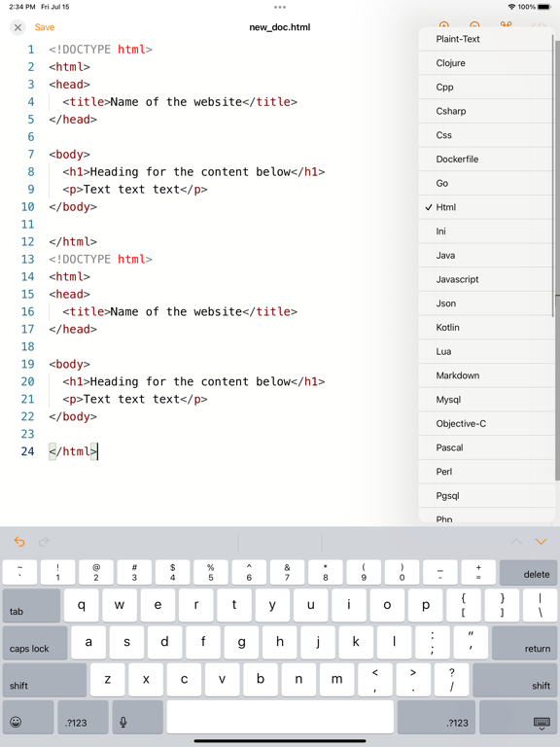Close the editor with the X button
The image size is (560, 747).
[17, 27]
